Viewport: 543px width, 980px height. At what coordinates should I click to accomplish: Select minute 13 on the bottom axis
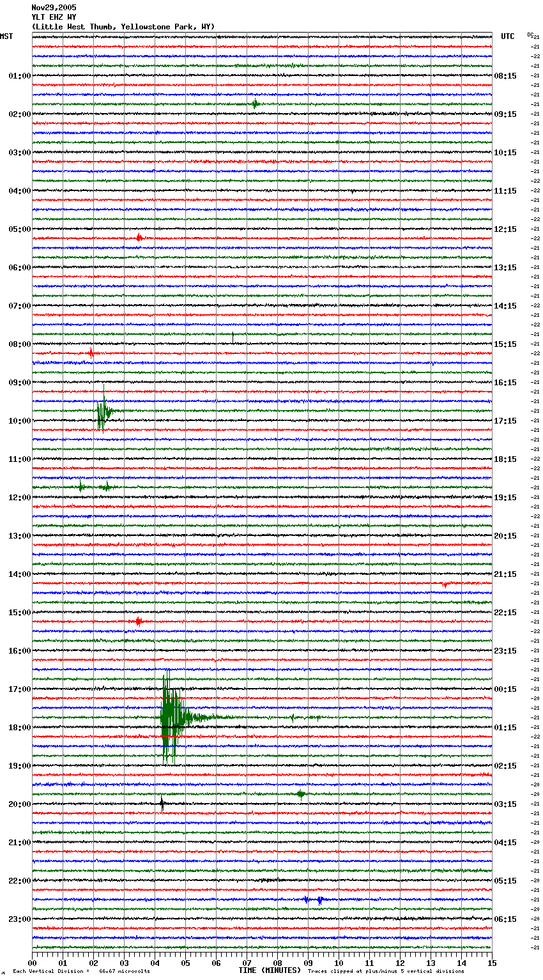431,963
